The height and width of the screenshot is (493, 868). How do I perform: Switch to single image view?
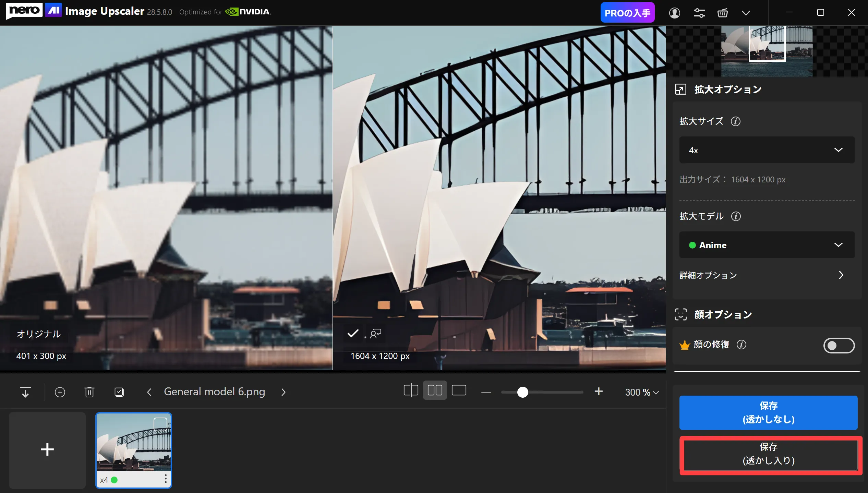click(459, 390)
